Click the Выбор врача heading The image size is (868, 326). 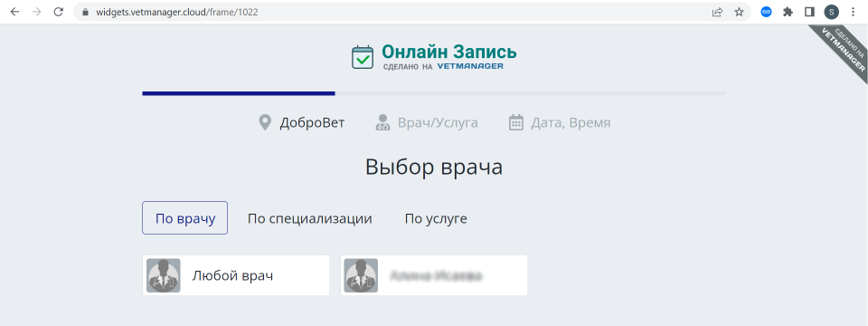pos(434,167)
